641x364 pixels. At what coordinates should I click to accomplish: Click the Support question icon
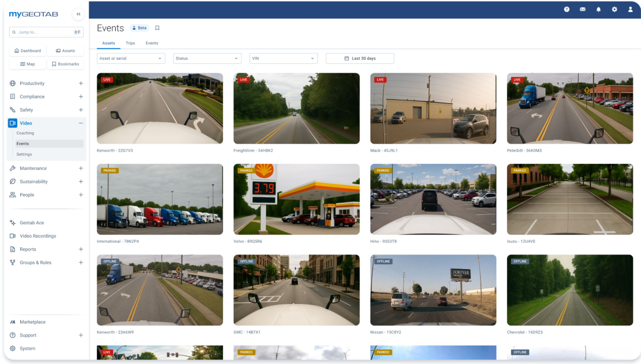coord(13,335)
